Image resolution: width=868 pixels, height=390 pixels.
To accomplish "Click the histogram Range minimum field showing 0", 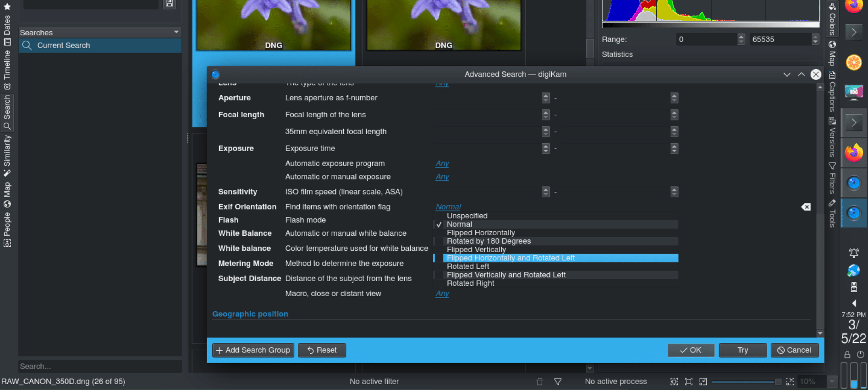I will [707, 39].
